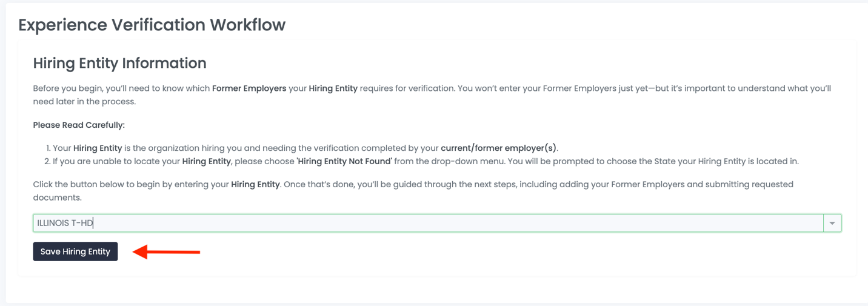Open the hiring entity dropdown arrow
This screenshot has width=868, height=306.
pos(832,223)
